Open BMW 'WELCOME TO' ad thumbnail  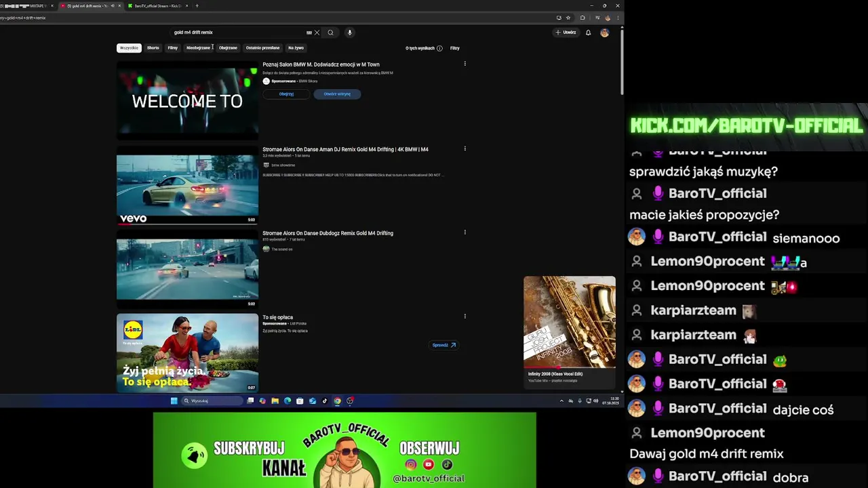pyautogui.click(x=187, y=101)
